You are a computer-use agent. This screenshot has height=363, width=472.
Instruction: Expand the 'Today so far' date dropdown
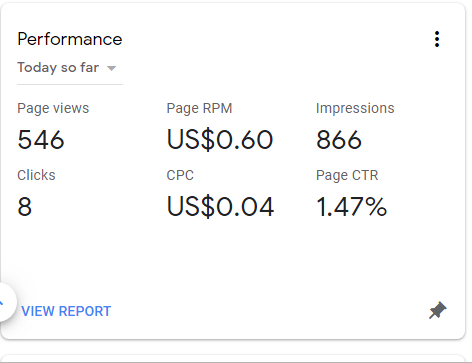click(x=70, y=68)
